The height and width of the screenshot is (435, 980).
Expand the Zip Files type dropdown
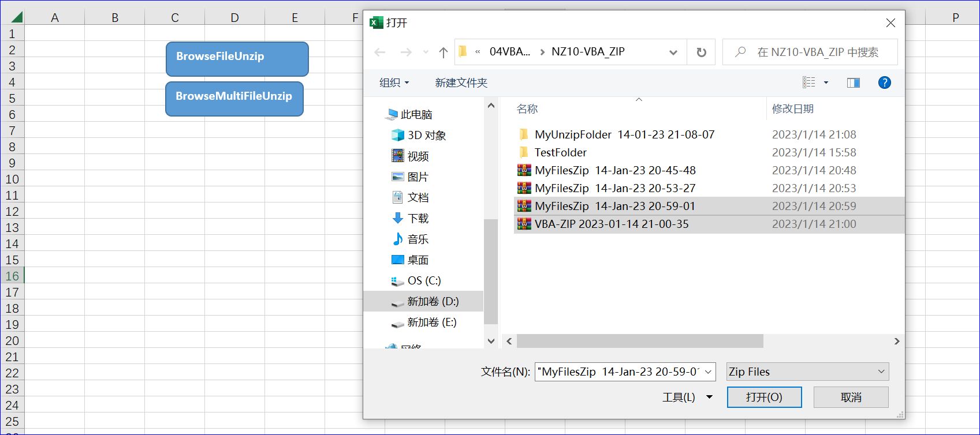(807, 372)
